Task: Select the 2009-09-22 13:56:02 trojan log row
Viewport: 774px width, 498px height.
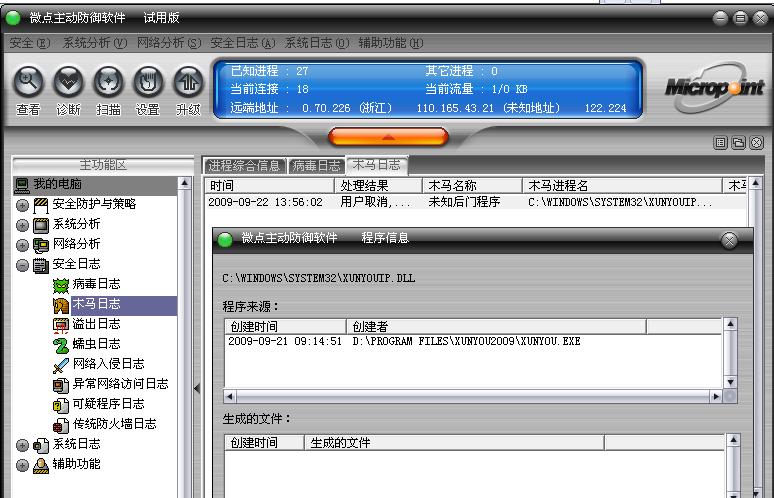Action: click(x=476, y=202)
